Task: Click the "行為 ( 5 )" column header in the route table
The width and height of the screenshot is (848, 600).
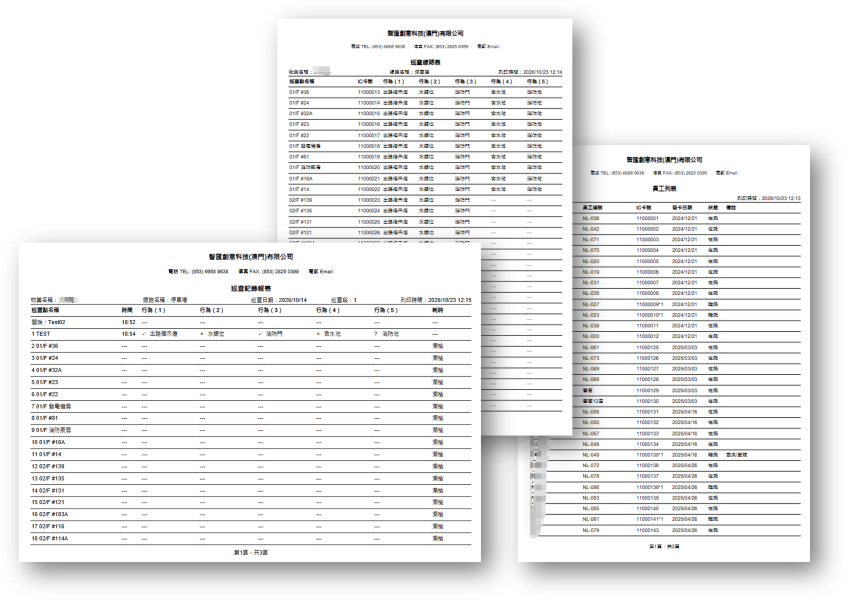Action: (537, 81)
